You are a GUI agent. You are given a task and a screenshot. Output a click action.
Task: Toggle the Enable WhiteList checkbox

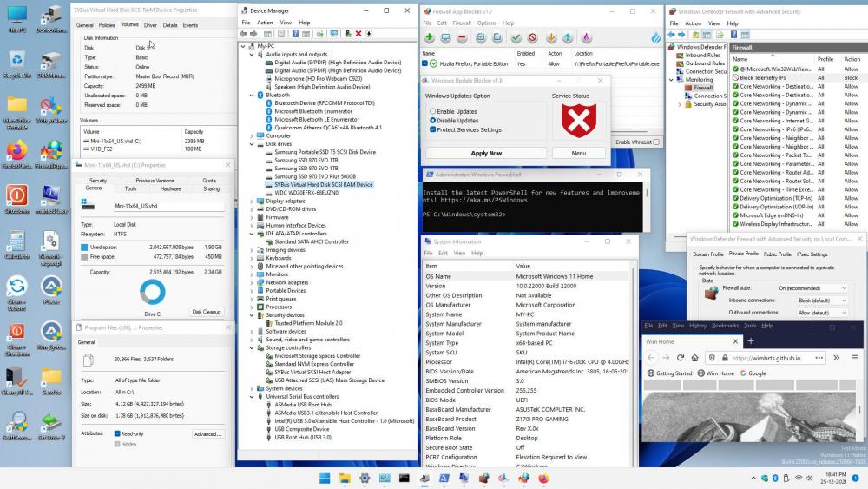coord(656,142)
